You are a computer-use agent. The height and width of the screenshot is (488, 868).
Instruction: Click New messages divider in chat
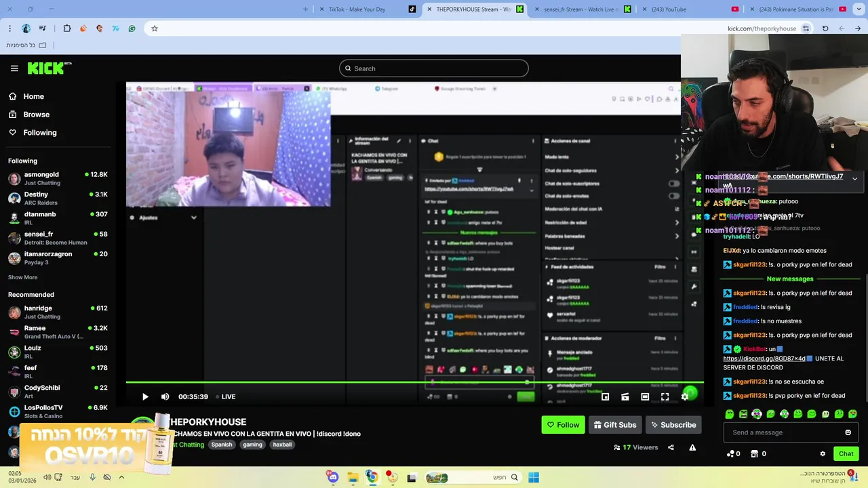coord(790,279)
